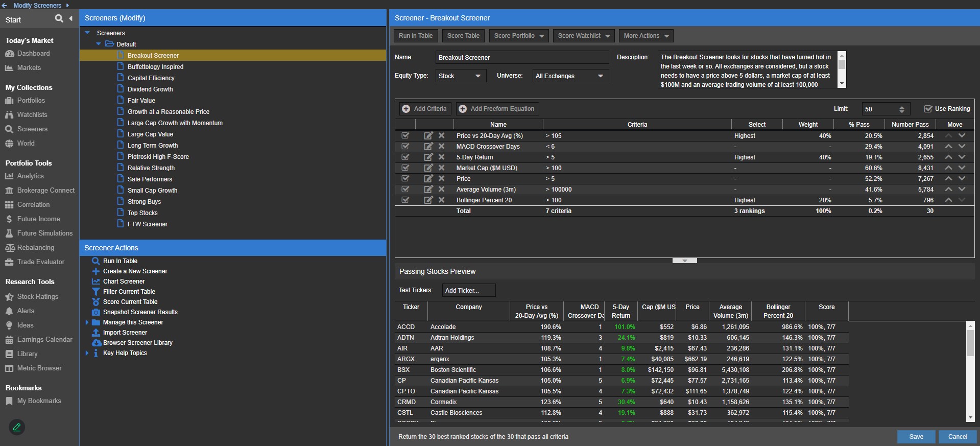
Task: Click the edit icon for MACD Crossover Days
Action: click(x=428, y=147)
